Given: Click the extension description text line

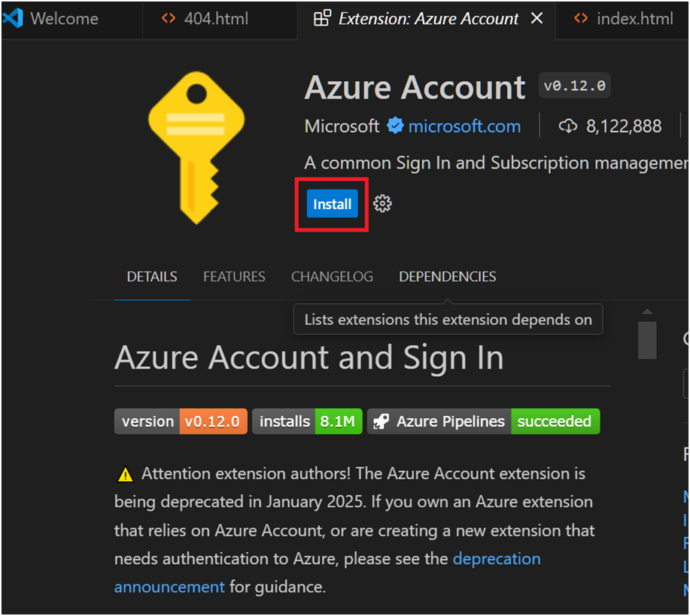Looking at the screenshot, I should click(x=496, y=163).
